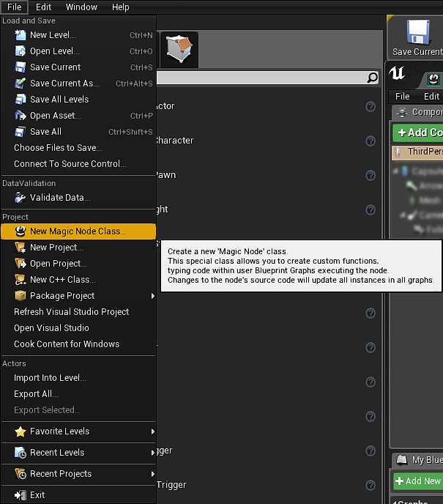The width and height of the screenshot is (443, 504).
Task: Open the Edit menu
Action: (x=43, y=7)
